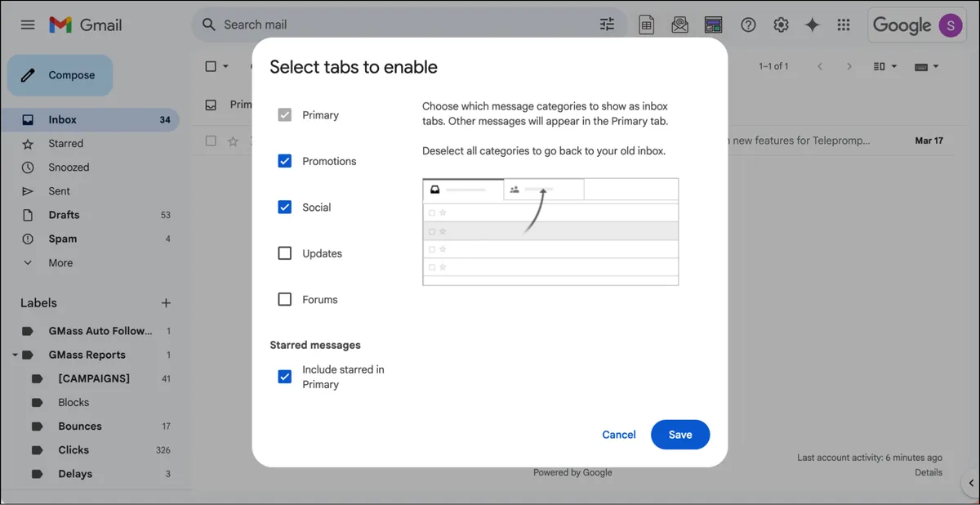Screen dimensions: 980x505
Task: Uncheck the Social checkbox
Action: [x=285, y=208]
